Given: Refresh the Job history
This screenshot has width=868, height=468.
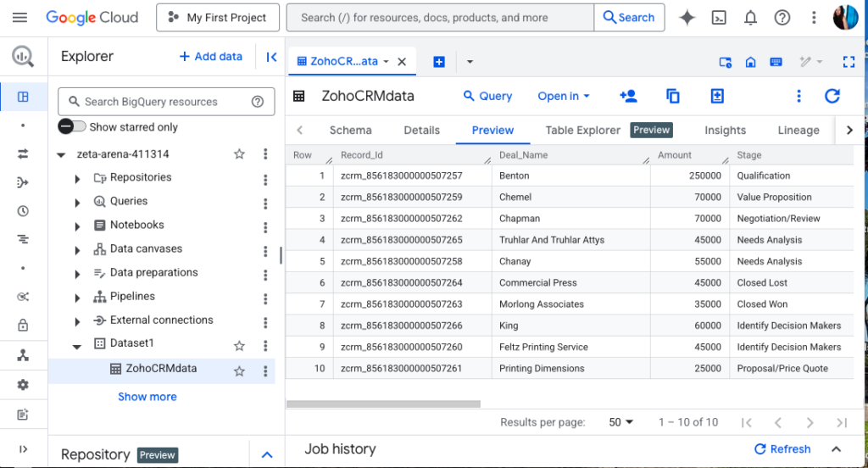Looking at the screenshot, I should [x=782, y=449].
